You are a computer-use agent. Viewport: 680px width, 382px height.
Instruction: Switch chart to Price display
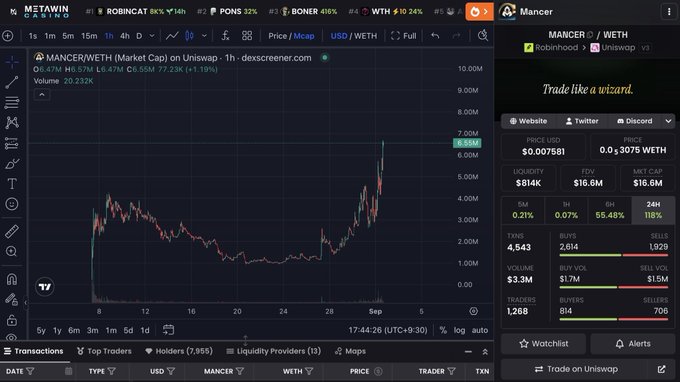tap(278, 36)
